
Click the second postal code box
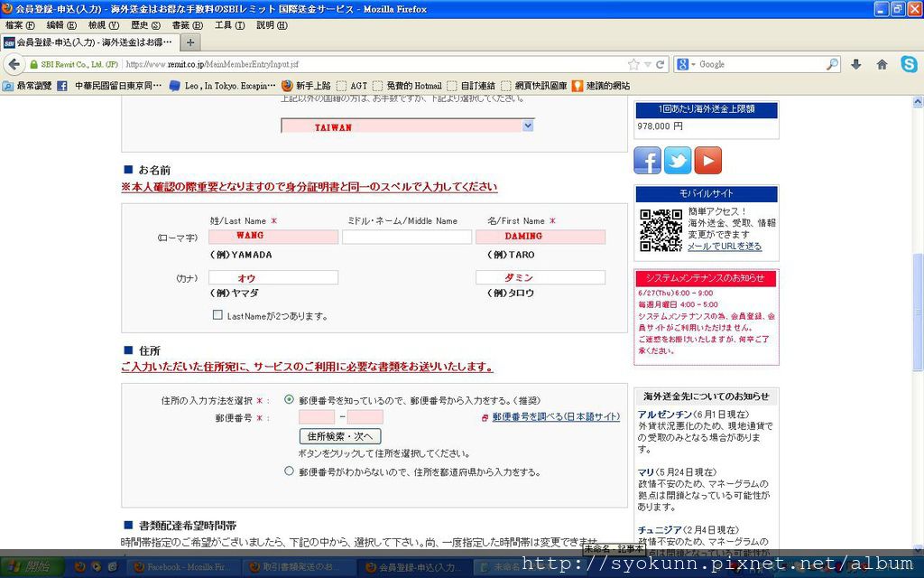point(365,417)
